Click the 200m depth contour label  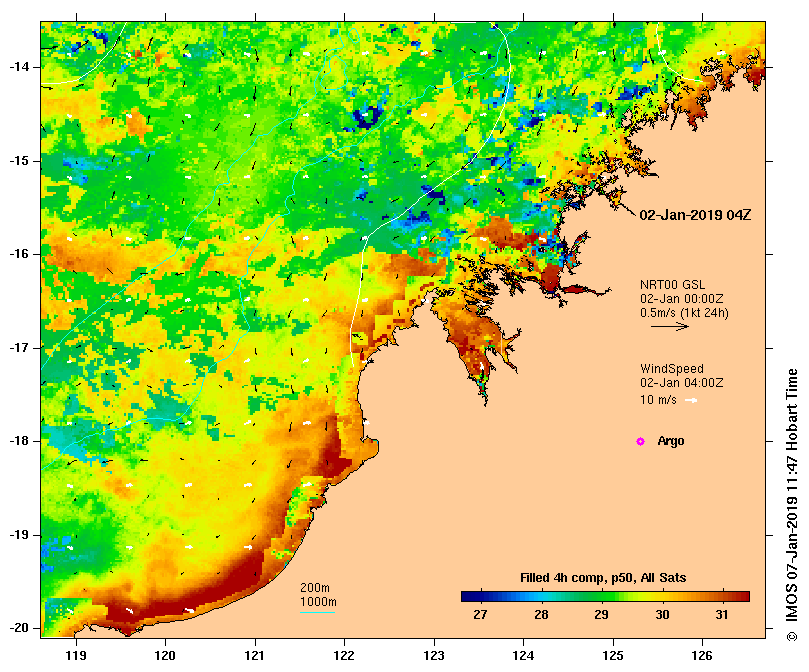coord(315,588)
